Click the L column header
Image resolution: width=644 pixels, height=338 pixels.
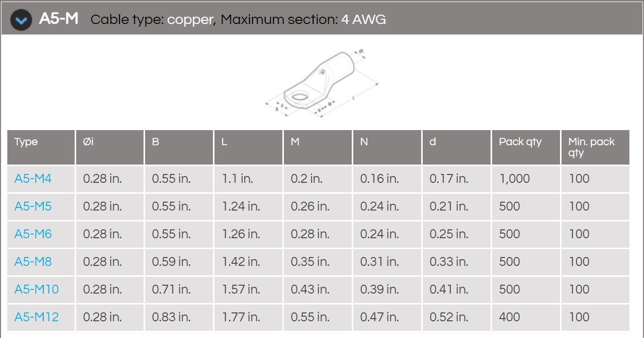click(x=248, y=147)
